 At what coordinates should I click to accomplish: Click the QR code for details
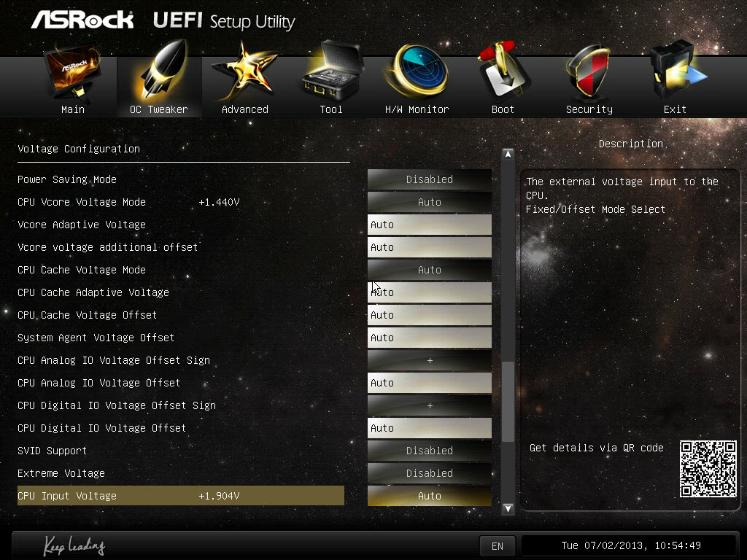point(708,469)
